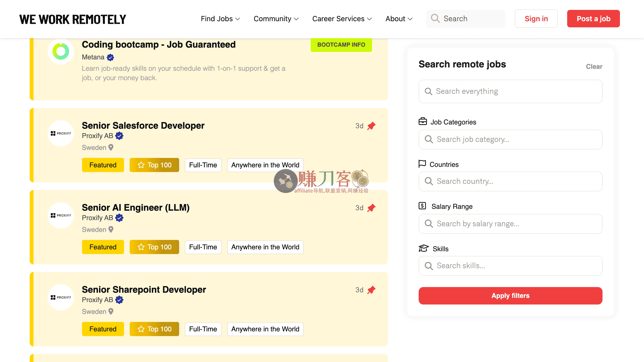Open the Senior Sharepoint Developer job
The height and width of the screenshot is (362, 644).
point(144,289)
